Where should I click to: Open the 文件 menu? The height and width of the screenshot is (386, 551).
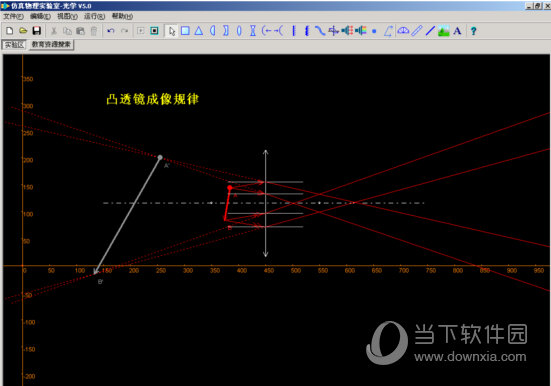point(13,16)
